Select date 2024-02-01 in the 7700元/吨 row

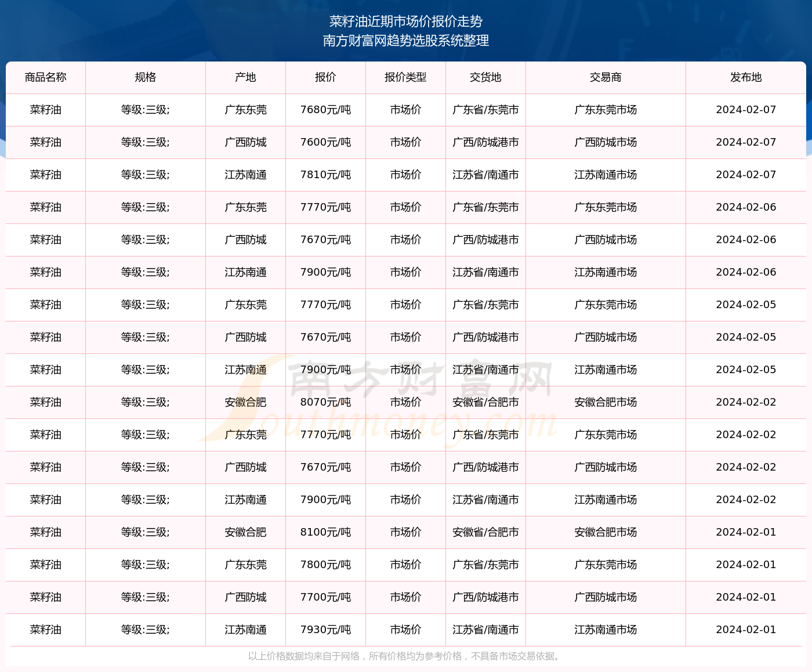pos(746,597)
